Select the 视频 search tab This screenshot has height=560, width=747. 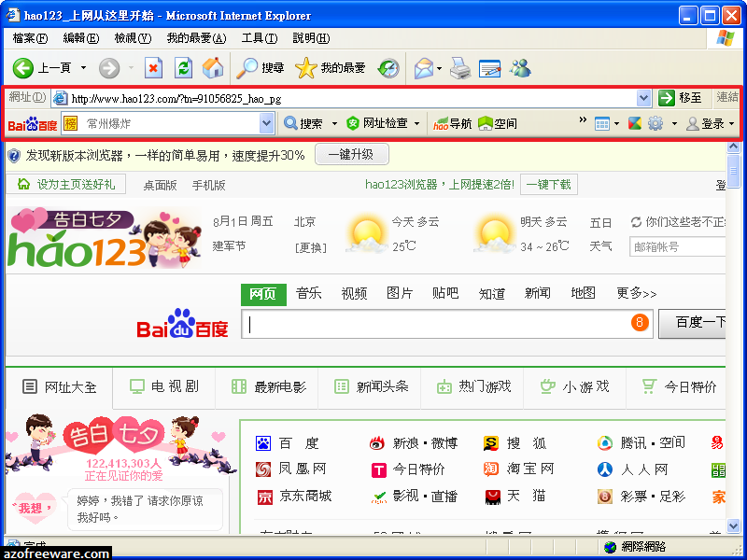click(x=355, y=293)
